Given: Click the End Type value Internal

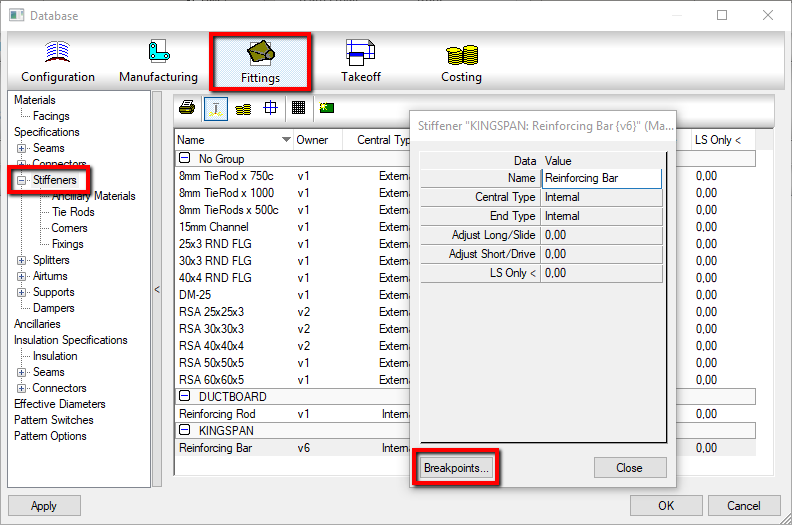Looking at the screenshot, I should (x=602, y=216).
